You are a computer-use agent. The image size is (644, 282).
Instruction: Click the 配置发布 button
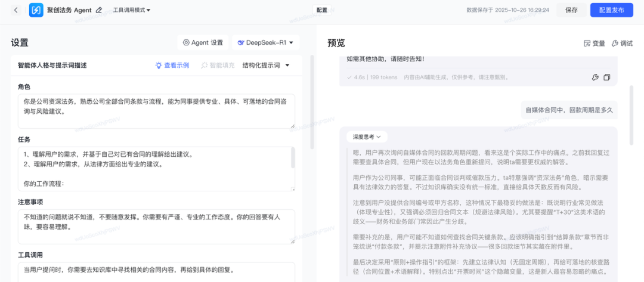[611, 10]
